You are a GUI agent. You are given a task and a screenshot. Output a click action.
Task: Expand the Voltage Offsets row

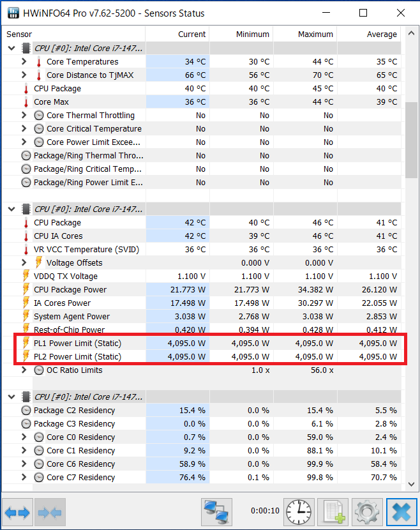coord(24,262)
